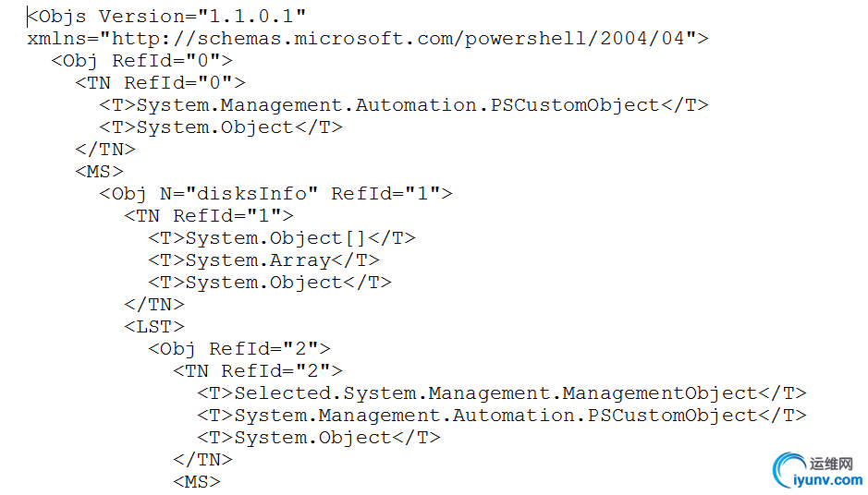Image resolution: width=868 pixels, height=495 pixels.
Task: Click the System.Object[] type line
Action: pos(282,238)
